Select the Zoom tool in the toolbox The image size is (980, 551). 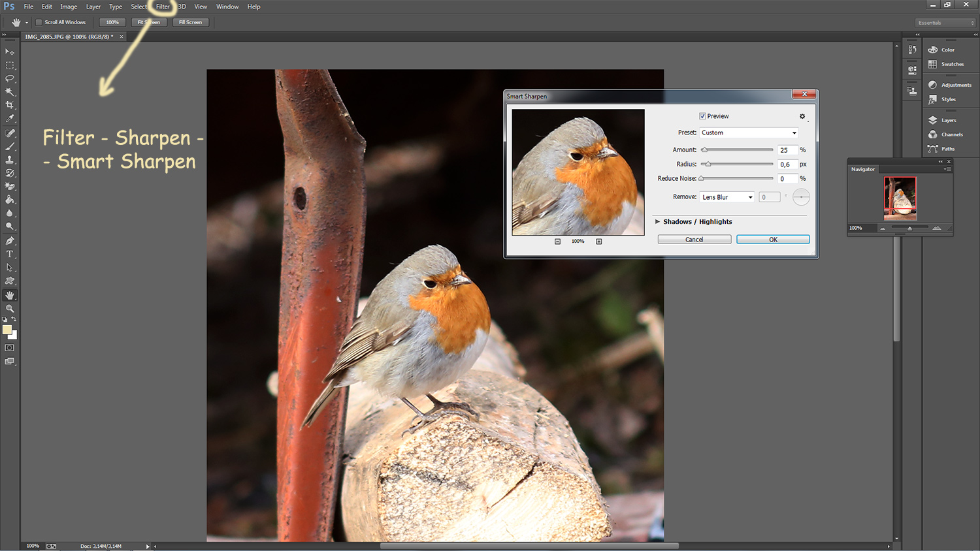[x=10, y=308]
